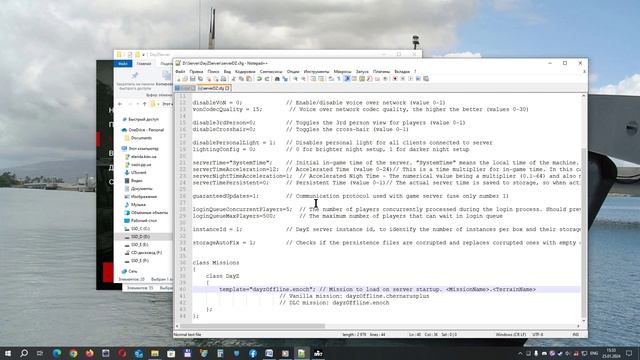Click the horizontal scrollbar thumb in editor
The image size is (640, 360).
pos(252,326)
